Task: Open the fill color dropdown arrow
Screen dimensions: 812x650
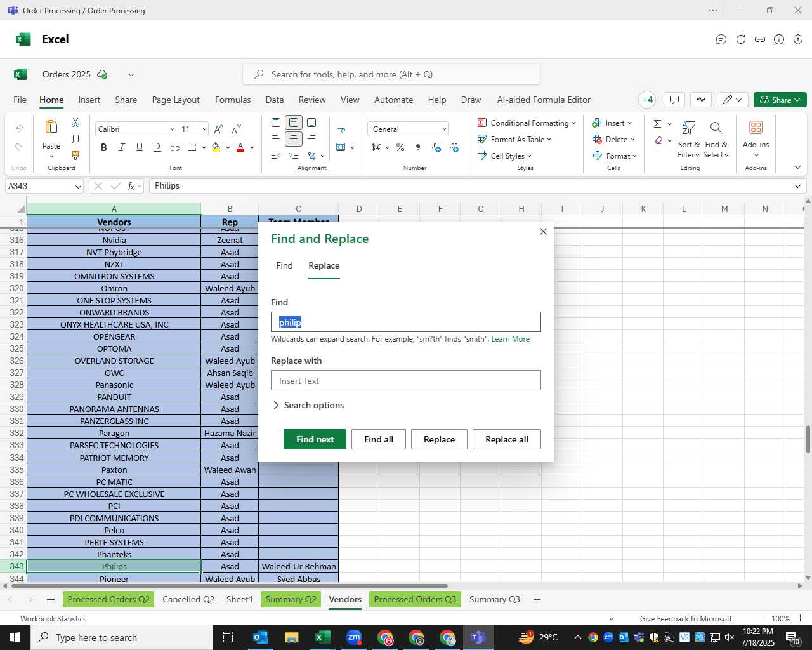Action: [227, 147]
